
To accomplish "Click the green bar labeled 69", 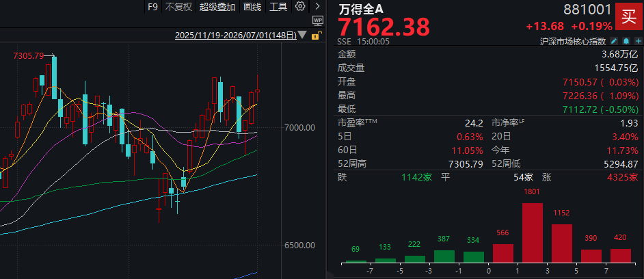I will pyautogui.click(x=356, y=261).
